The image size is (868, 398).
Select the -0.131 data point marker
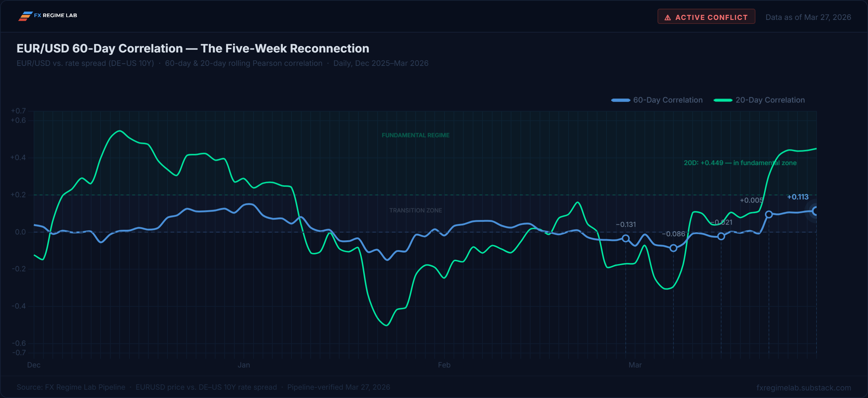pyautogui.click(x=626, y=238)
